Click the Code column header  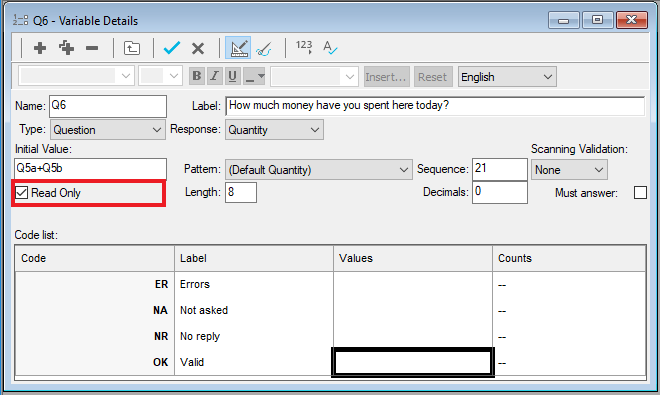[x=95, y=258]
